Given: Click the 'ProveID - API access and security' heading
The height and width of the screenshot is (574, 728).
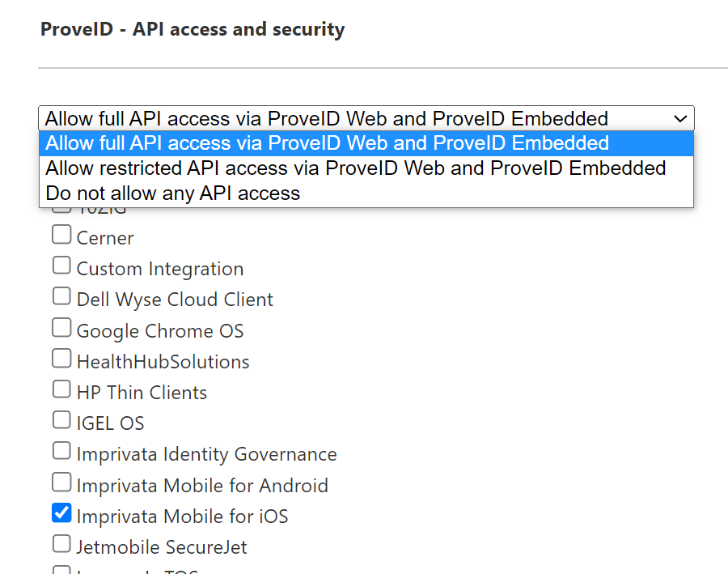Looking at the screenshot, I should point(193,30).
